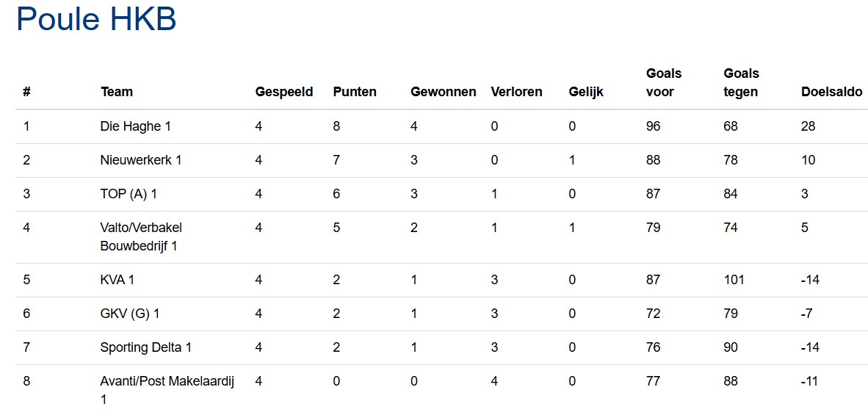The height and width of the screenshot is (412, 868).
Task: Click Die Haghe 1's goal difference 28
Action: 808,126
